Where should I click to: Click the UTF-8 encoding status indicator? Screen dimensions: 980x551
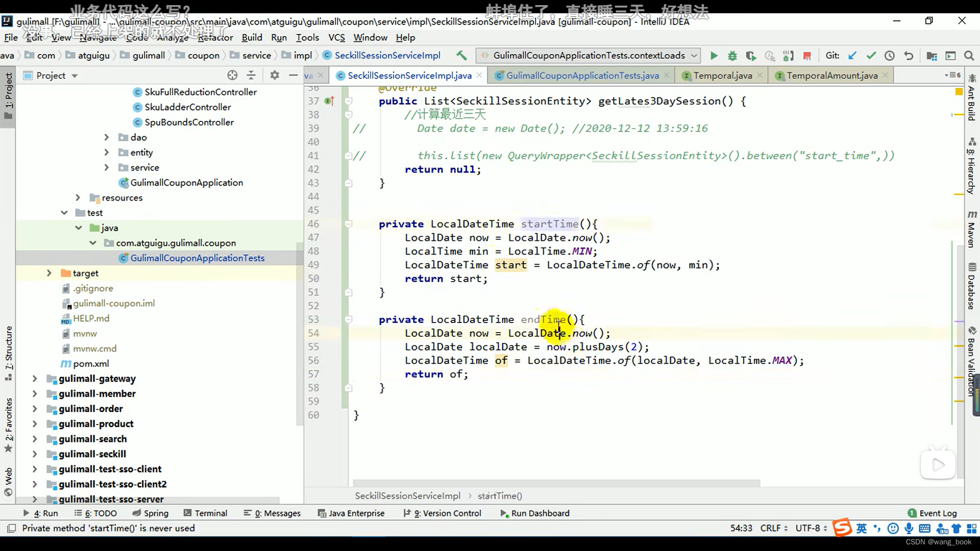coord(807,528)
